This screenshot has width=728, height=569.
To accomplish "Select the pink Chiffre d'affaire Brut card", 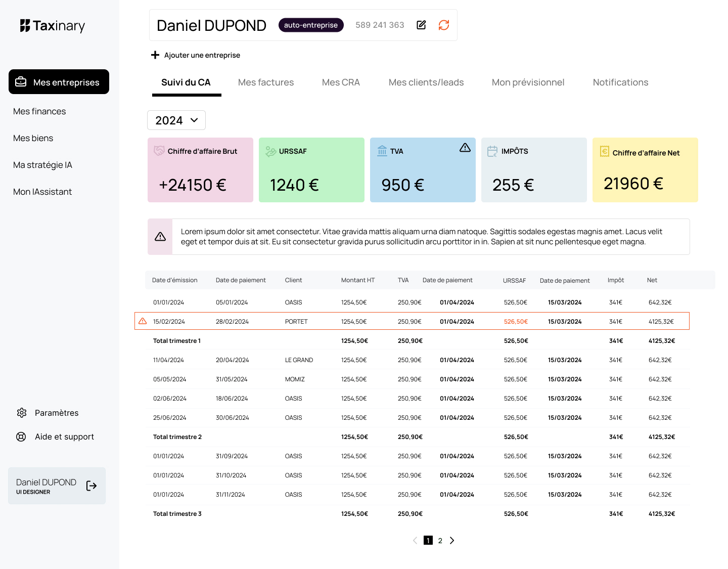I will coord(200,170).
